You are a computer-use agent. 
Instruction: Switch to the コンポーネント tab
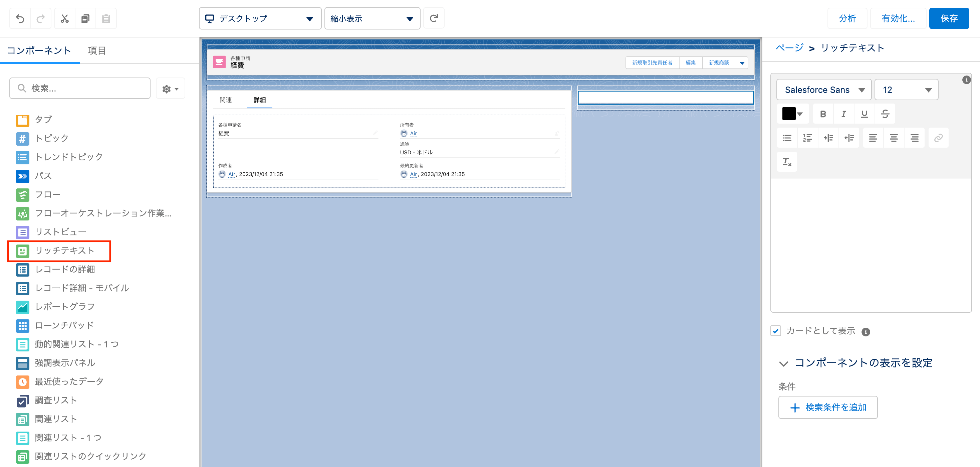point(39,51)
